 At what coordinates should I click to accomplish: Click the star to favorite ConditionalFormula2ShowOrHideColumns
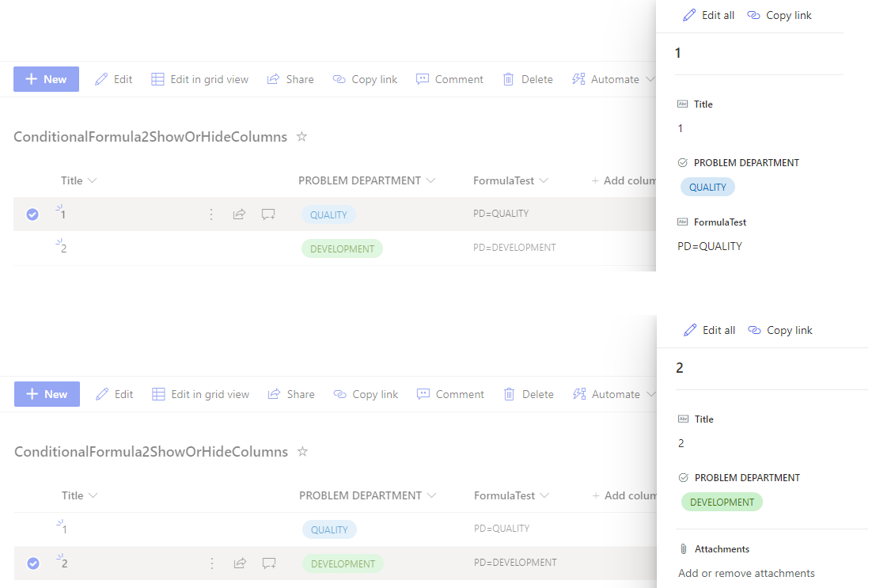[x=301, y=136]
